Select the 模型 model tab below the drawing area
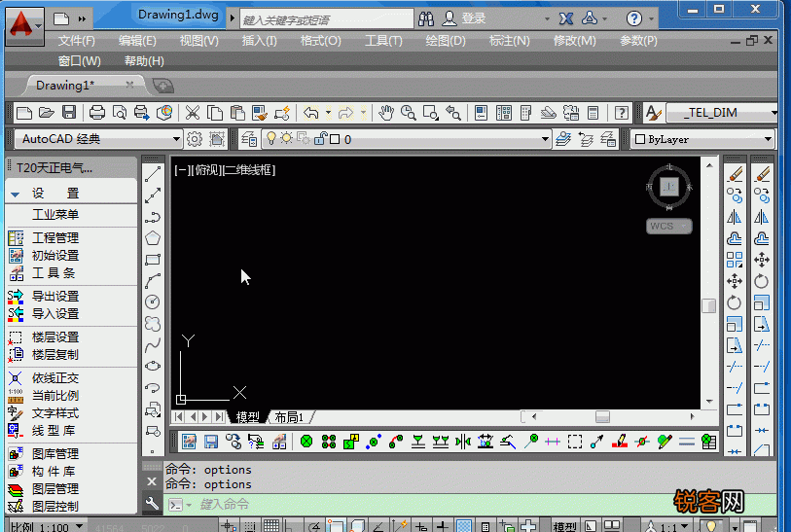This screenshot has width=791, height=532. coord(247,417)
